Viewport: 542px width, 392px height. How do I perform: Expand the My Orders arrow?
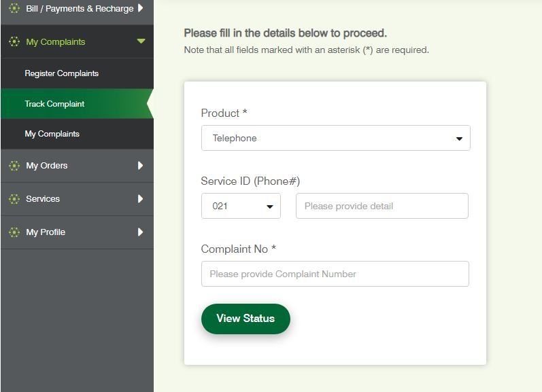(x=140, y=166)
